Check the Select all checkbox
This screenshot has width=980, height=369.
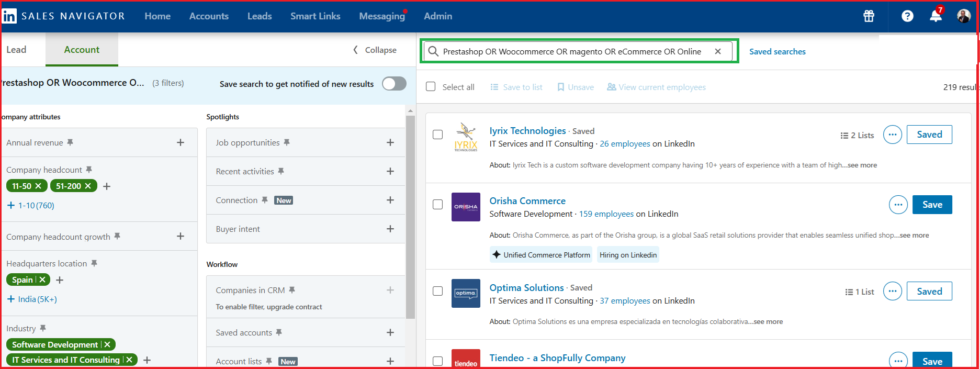click(431, 86)
